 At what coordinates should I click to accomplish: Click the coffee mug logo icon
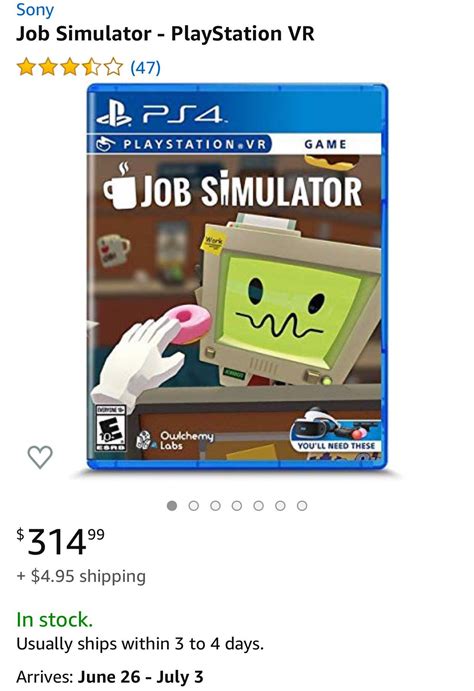coord(120,187)
